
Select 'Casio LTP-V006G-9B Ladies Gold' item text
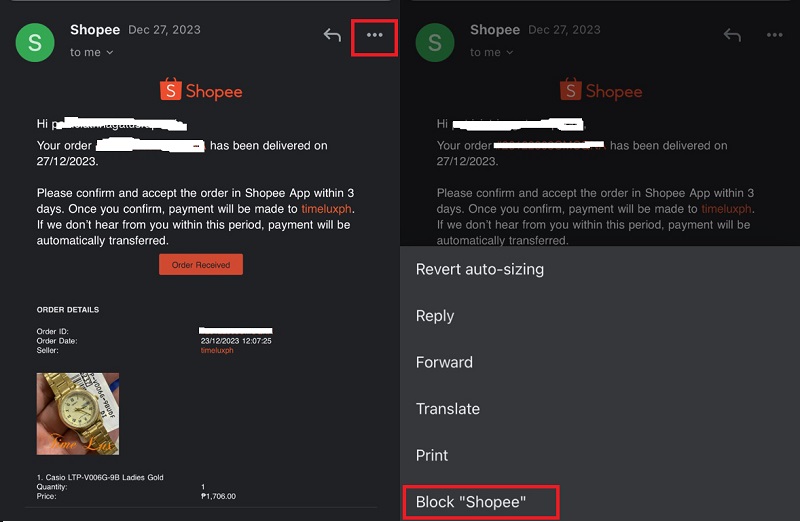pos(105,477)
